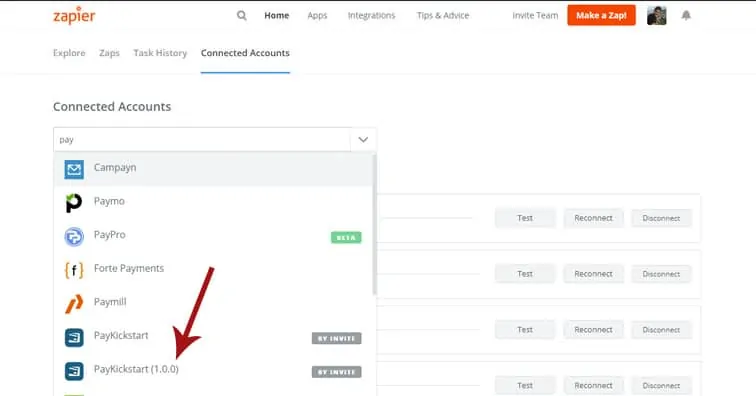Image resolution: width=756 pixels, height=396 pixels.
Task: Click BY INVITE badge on PayKickstart (1.0.0)
Action: (337, 372)
